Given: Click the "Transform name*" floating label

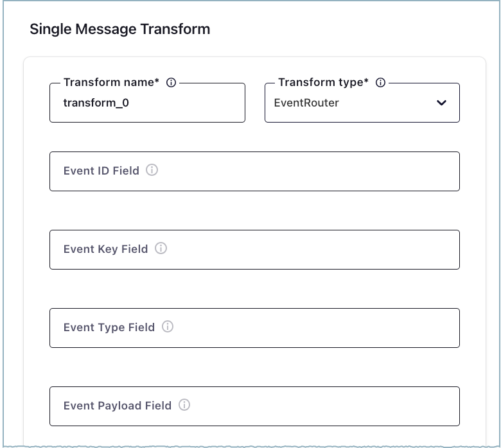Looking at the screenshot, I should (111, 83).
